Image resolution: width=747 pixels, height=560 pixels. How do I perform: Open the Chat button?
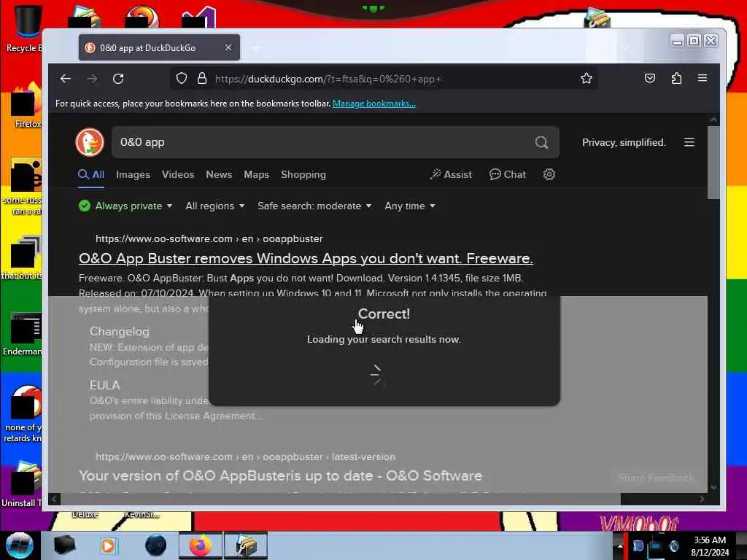(508, 174)
